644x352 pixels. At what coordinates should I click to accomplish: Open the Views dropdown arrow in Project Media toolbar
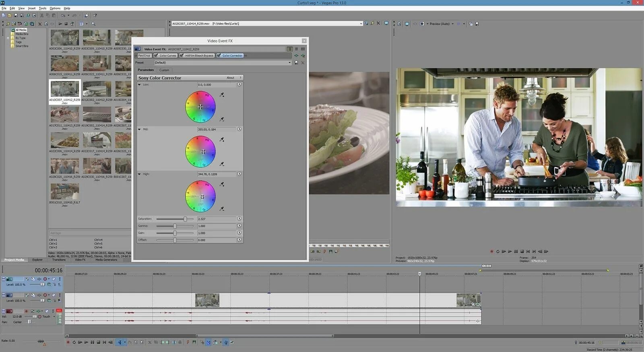tap(87, 24)
